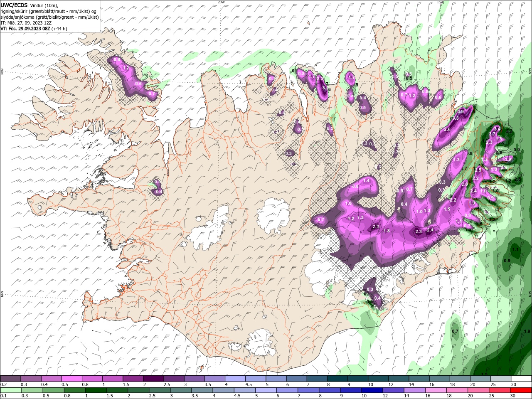Image resolution: width=532 pixels, height=399 pixels.
Task: Choose the purple 1.5 snow legend swatch
Action: coord(133,379)
